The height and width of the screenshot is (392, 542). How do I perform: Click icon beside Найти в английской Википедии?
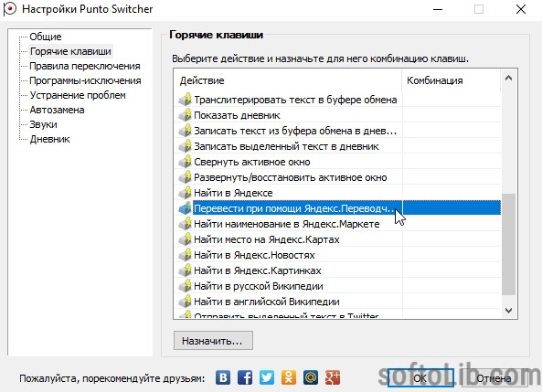(186, 302)
